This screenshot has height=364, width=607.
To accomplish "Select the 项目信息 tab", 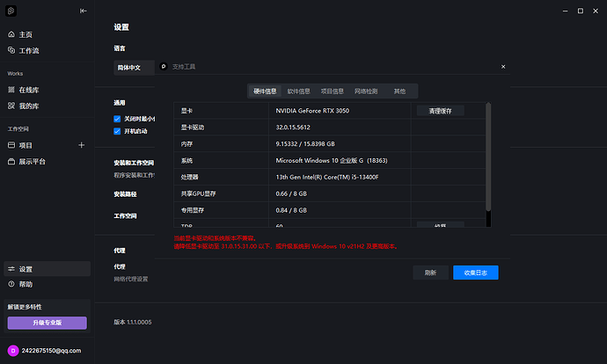I will tap(333, 91).
